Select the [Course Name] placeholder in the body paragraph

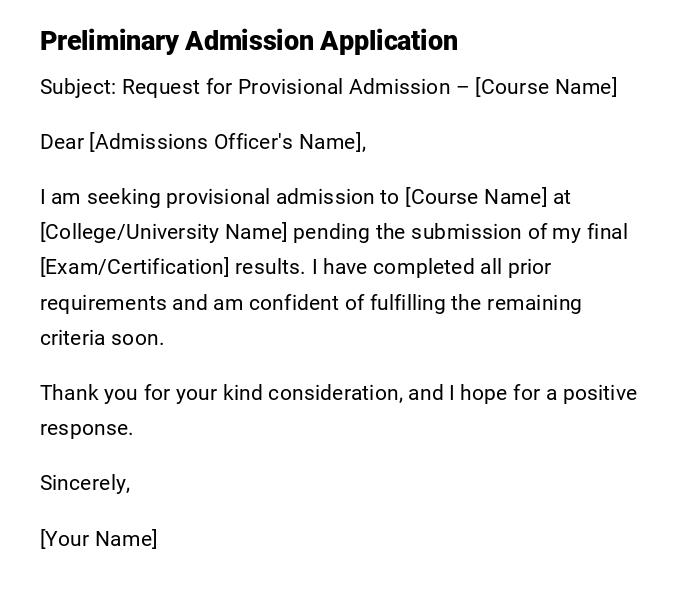[x=476, y=197]
